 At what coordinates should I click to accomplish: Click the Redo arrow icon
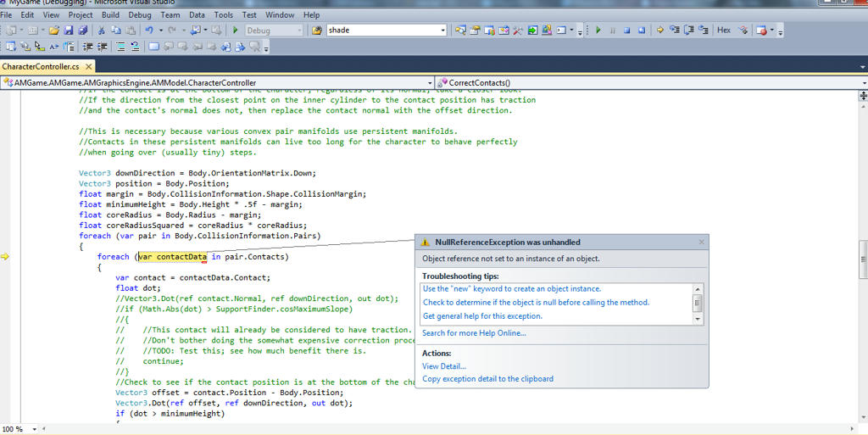172,31
